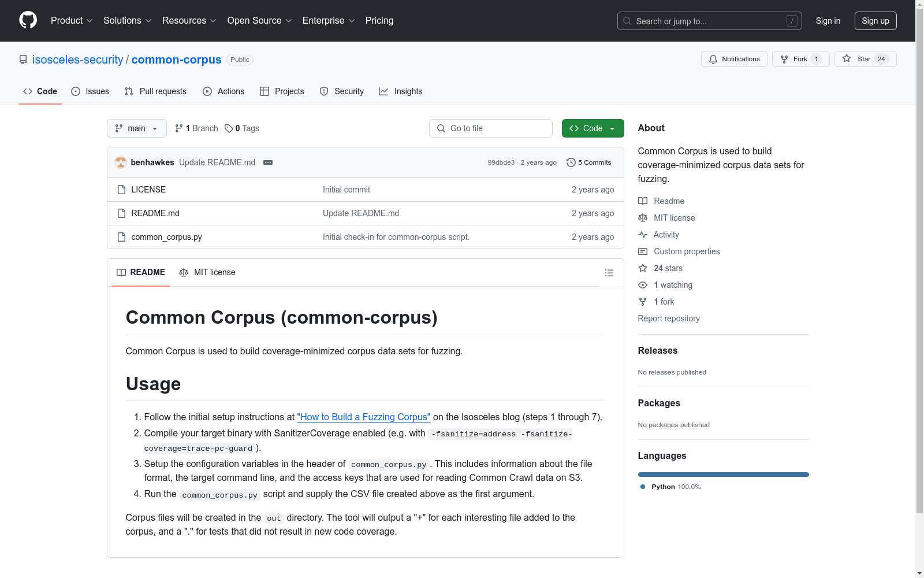Open the common-corpus repository name link
The image size is (924, 578).
coord(177,60)
